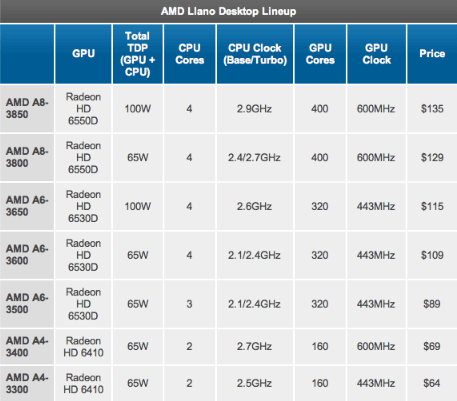Select the AMD A8-3800 row label
The height and width of the screenshot is (401, 457).
click(x=27, y=157)
